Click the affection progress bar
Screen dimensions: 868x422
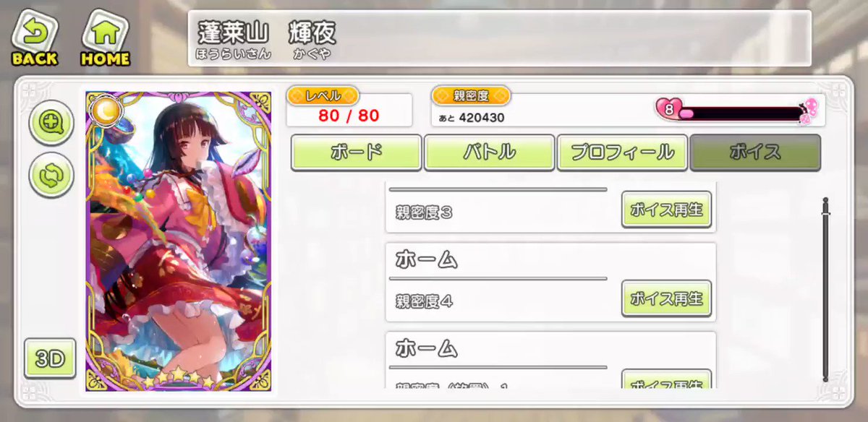tap(740, 113)
